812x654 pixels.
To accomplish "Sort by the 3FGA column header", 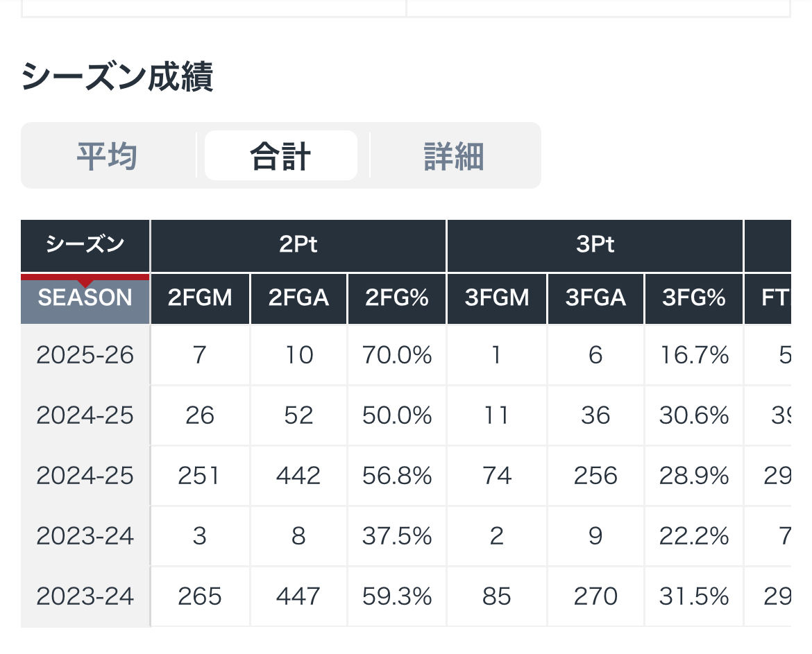I will 595,298.
